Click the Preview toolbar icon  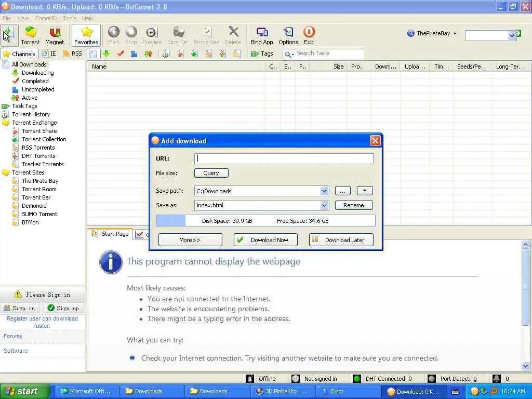tap(152, 35)
